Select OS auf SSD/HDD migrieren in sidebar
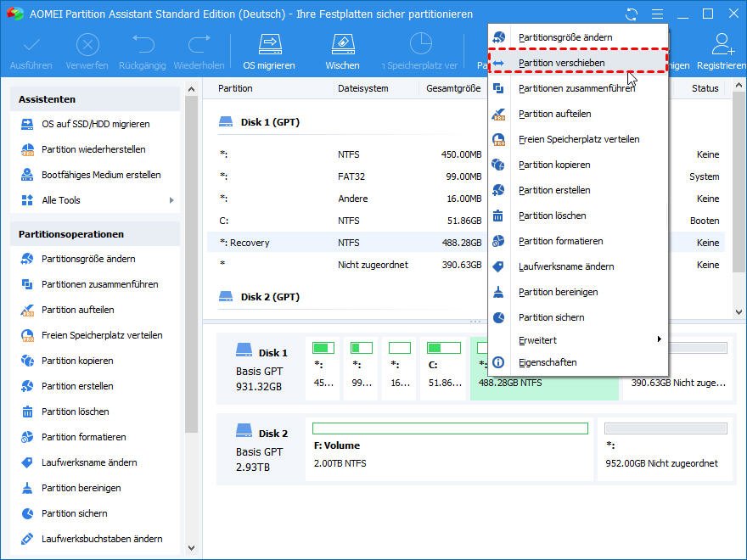Screen dimensions: 747x560 (x=95, y=124)
